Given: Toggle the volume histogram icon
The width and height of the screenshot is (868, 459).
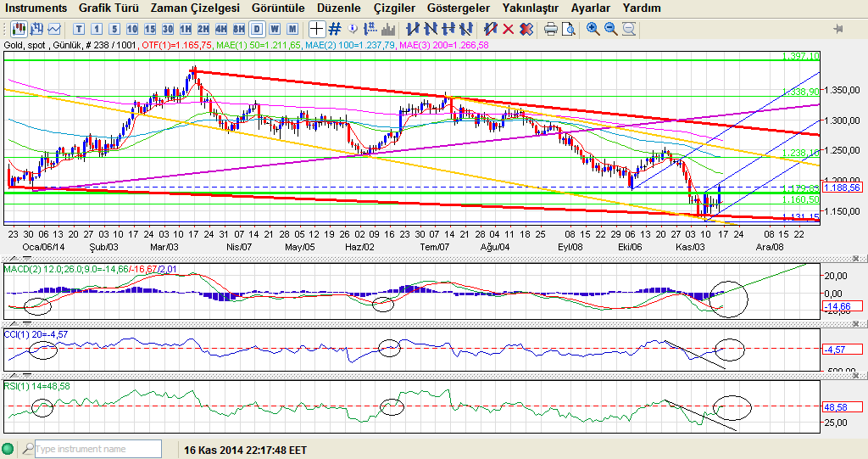Looking at the screenshot, I should click(x=388, y=29).
